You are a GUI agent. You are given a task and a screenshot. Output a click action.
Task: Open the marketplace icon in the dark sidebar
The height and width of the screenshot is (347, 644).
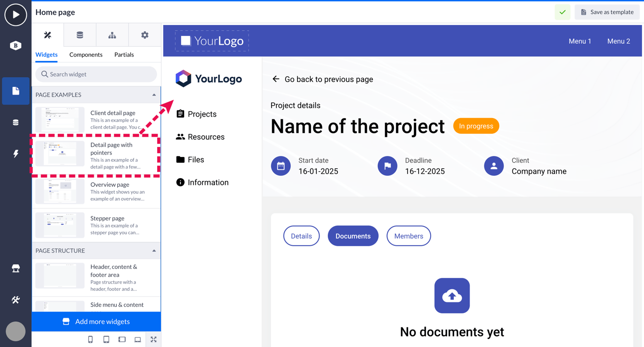pos(15,269)
